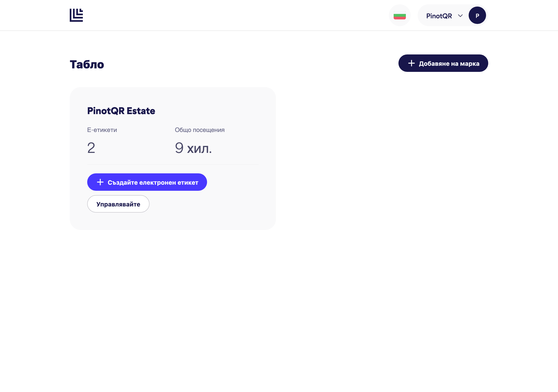Select the Табло page heading

(x=87, y=64)
